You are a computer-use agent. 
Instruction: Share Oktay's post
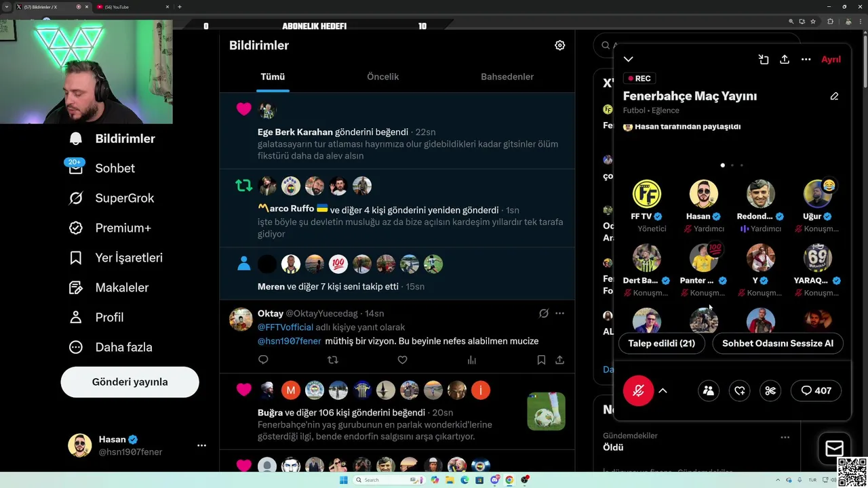pos(559,360)
